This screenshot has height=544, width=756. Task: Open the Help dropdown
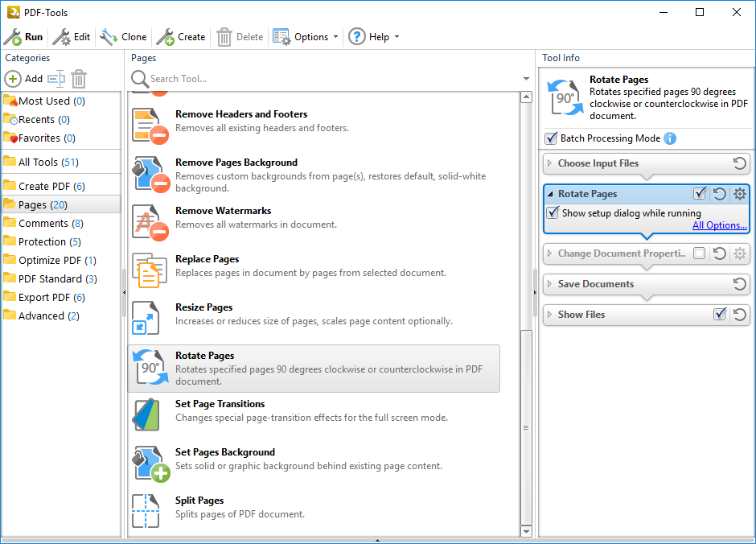(374, 37)
